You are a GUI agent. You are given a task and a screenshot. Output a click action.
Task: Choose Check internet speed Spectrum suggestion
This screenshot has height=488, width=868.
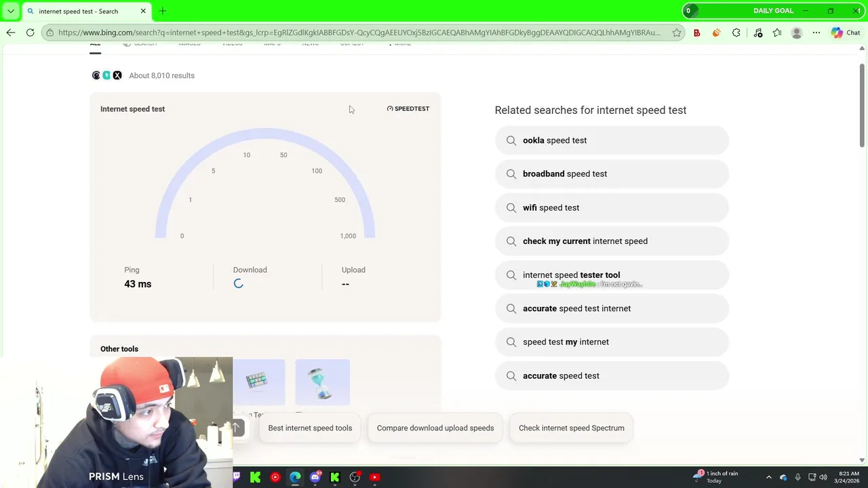572,428
